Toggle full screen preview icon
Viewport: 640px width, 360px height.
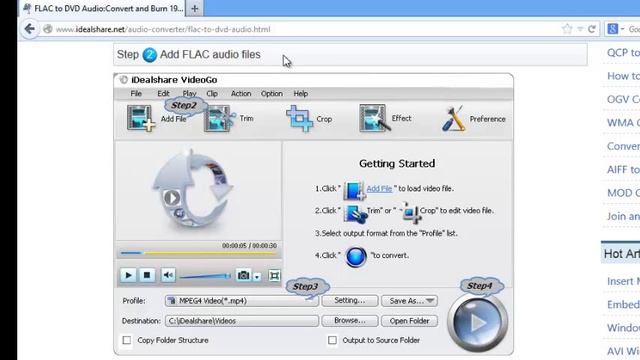[275, 276]
